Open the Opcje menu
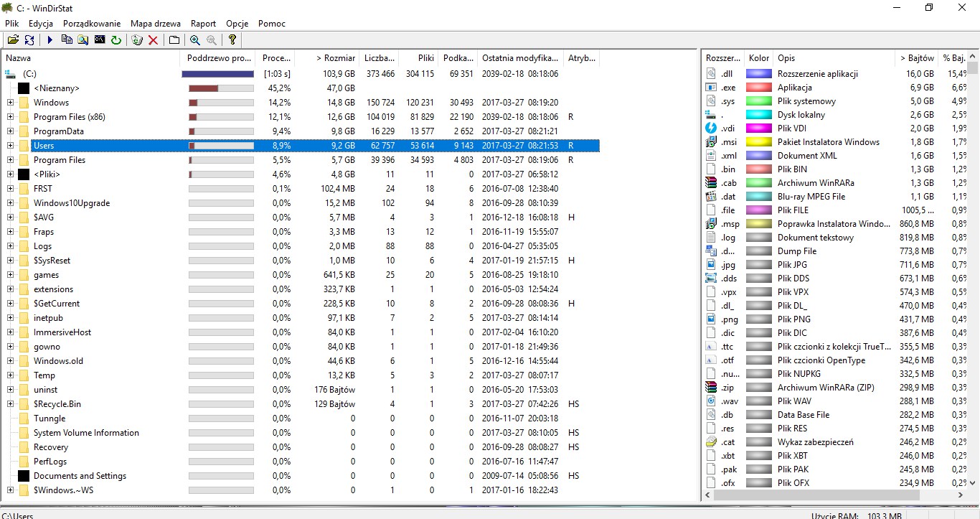The width and height of the screenshot is (980, 519). 237,24
